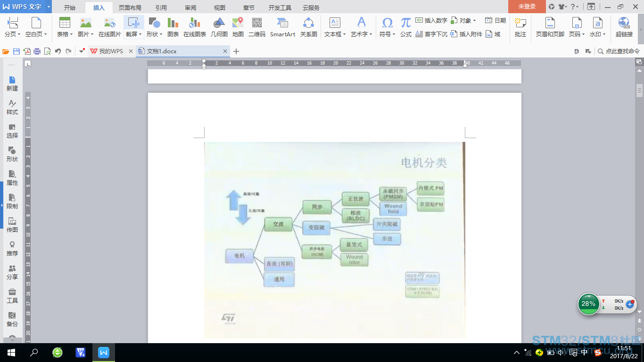644x362 pixels.
Task: Open 限制 restrictions in the left sidebar
Action: click(12, 201)
